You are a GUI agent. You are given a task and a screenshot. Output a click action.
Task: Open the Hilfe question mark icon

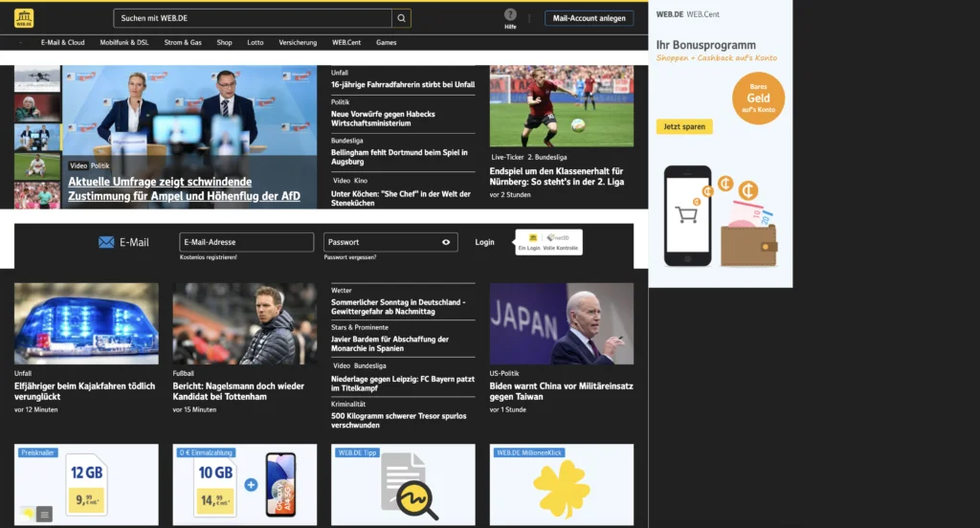point(510,14)
